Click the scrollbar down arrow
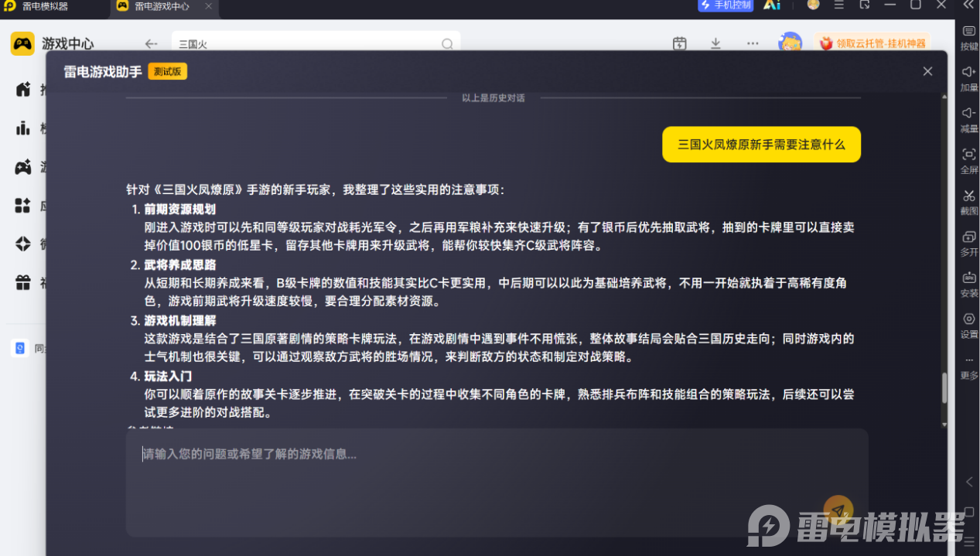 pos(944,424)
